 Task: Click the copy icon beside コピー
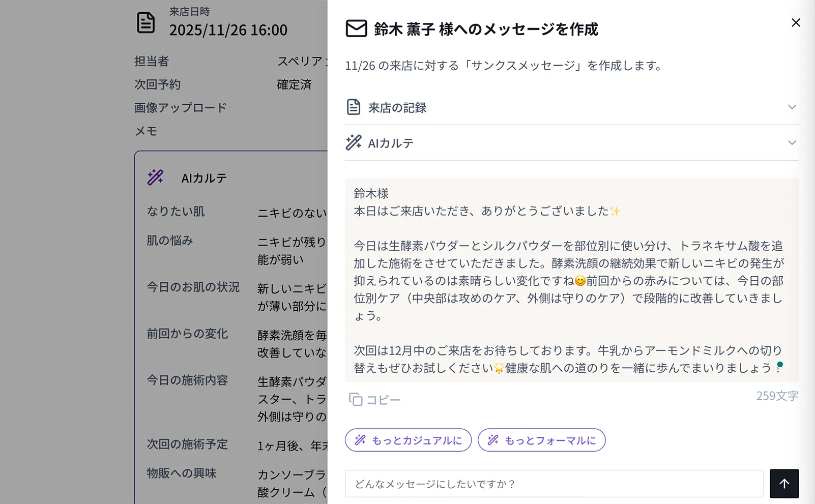pos(357,400)
